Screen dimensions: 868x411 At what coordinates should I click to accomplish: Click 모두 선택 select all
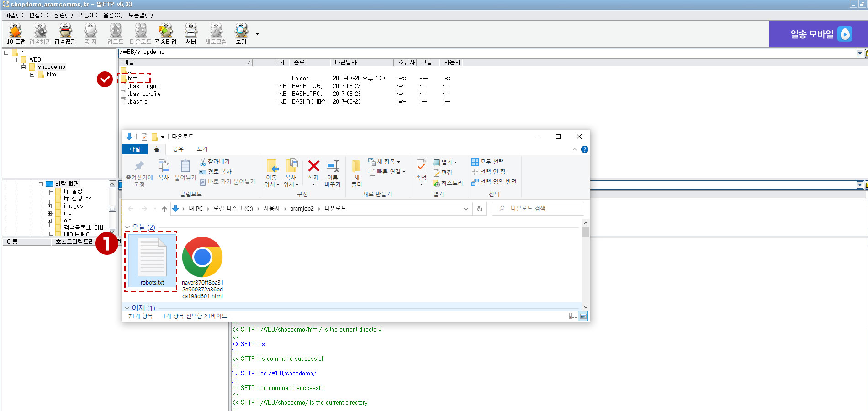[487, 162]
